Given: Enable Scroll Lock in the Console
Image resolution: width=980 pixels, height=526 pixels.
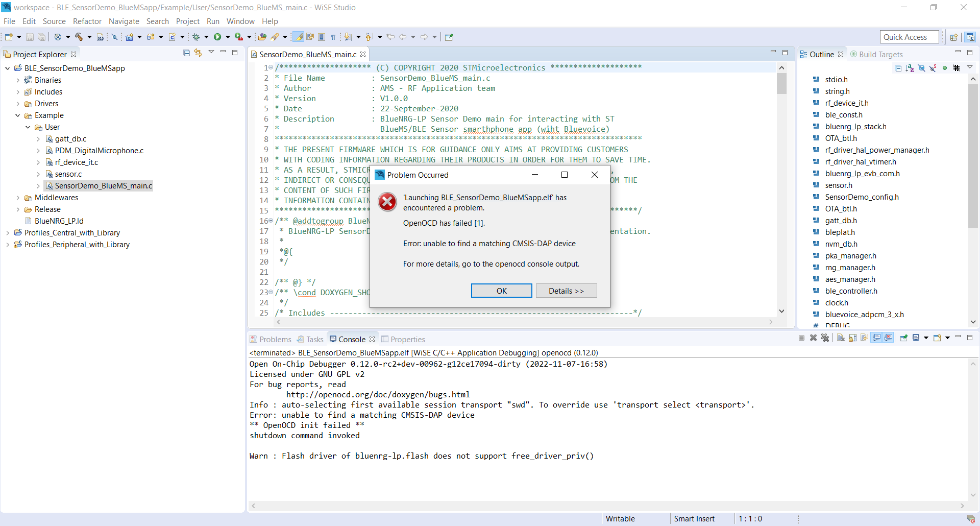Looking at the screenshot, I should tap(852, 338).
